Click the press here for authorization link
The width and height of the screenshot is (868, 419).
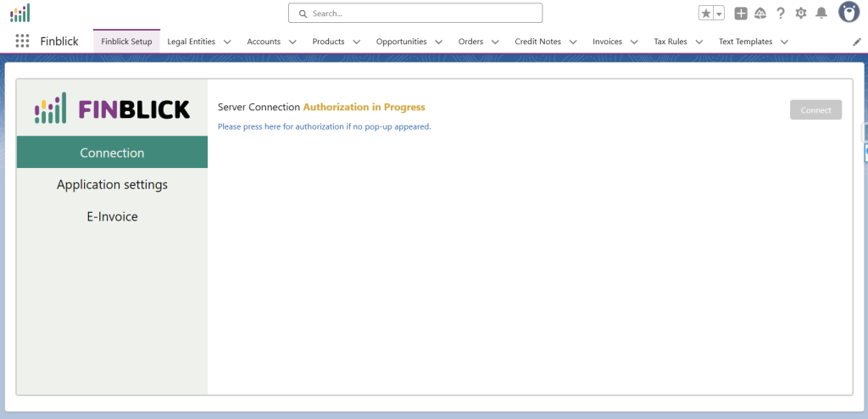(x=324, y=126)
